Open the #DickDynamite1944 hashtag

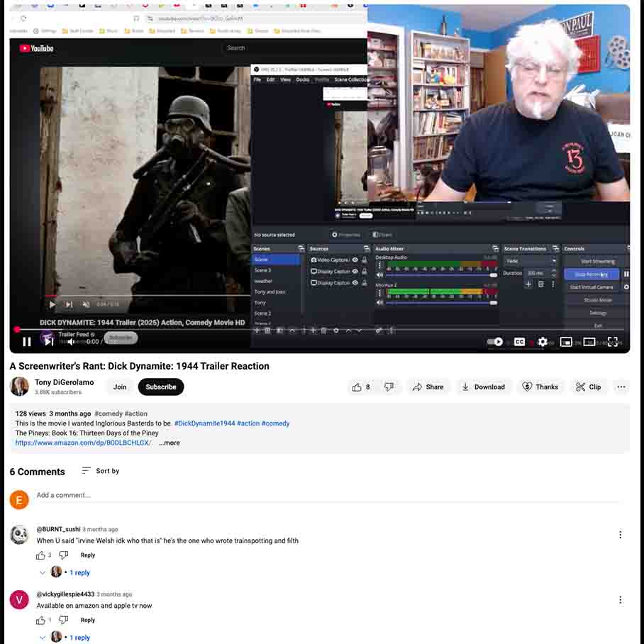click(x=205, y=423)
